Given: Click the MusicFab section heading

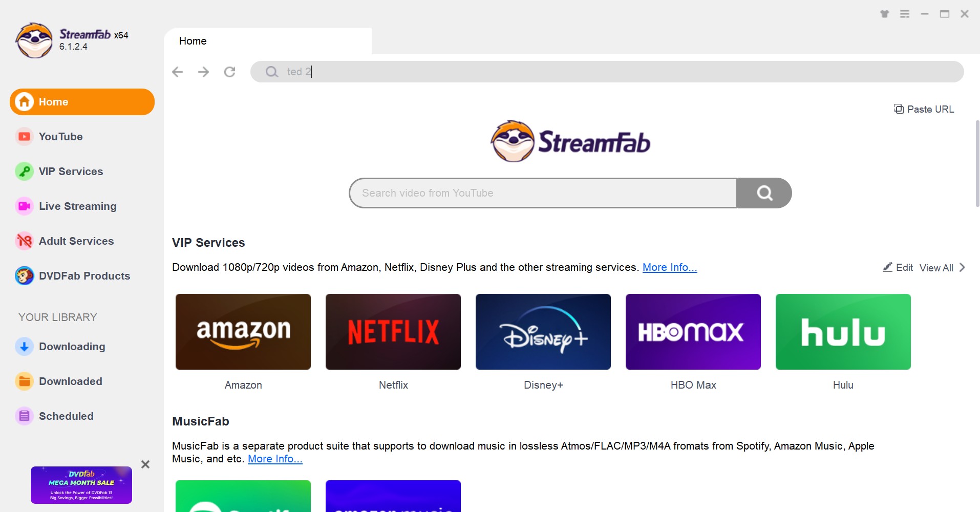Looking at the screenshot, I should (x=201, y=421).
